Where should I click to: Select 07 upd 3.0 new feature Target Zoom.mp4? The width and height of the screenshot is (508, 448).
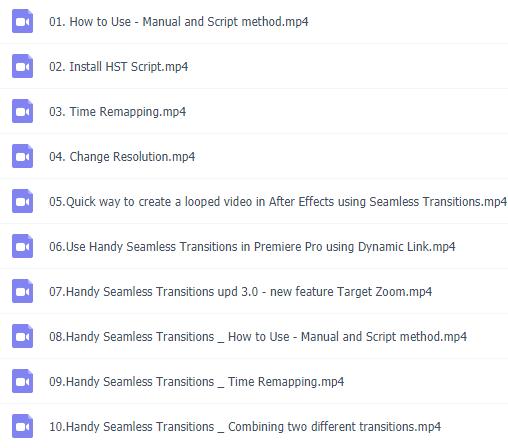(240, 292)
